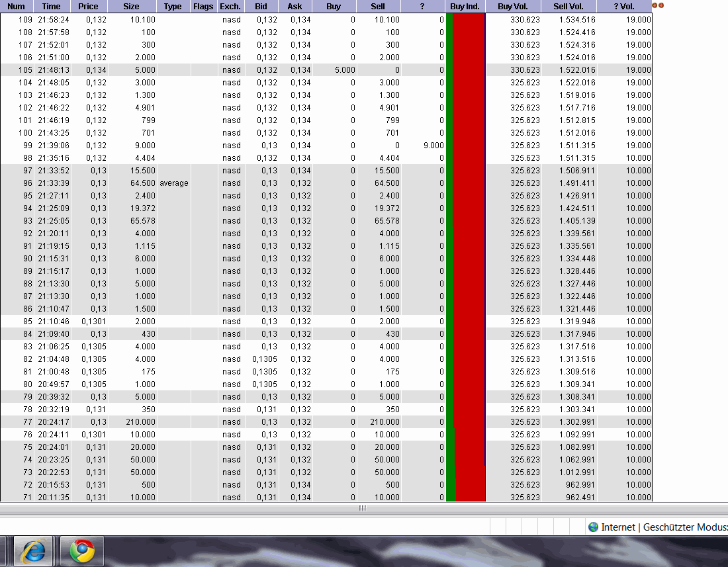Image resolution: width=728 pixels, height=567 pixels.
Task: Click the time cell 21:48:13
Action: (54, 69)
